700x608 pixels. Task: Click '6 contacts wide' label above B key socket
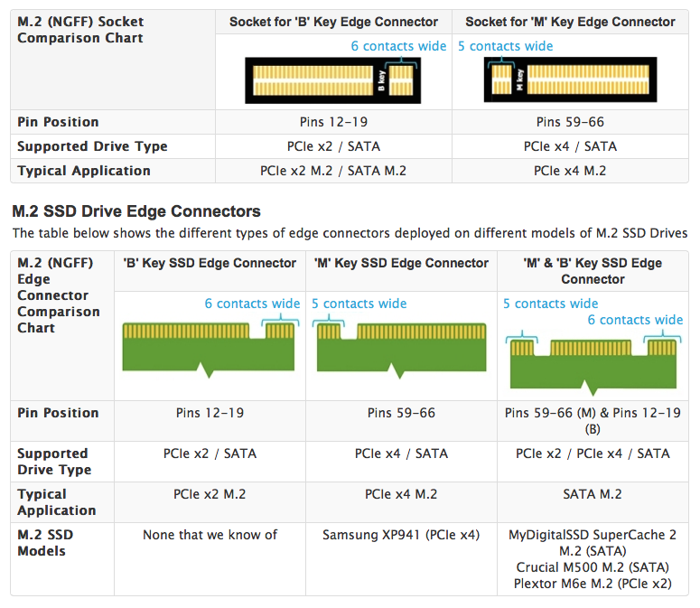click(398, 46)
